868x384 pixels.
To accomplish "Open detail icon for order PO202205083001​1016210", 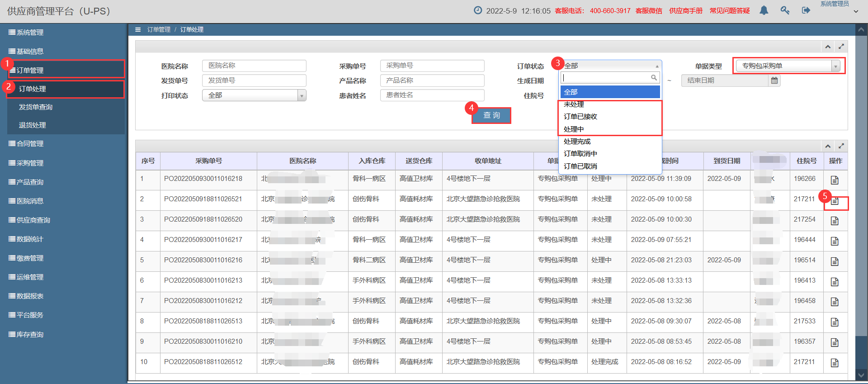I will (x=835, y=342).
